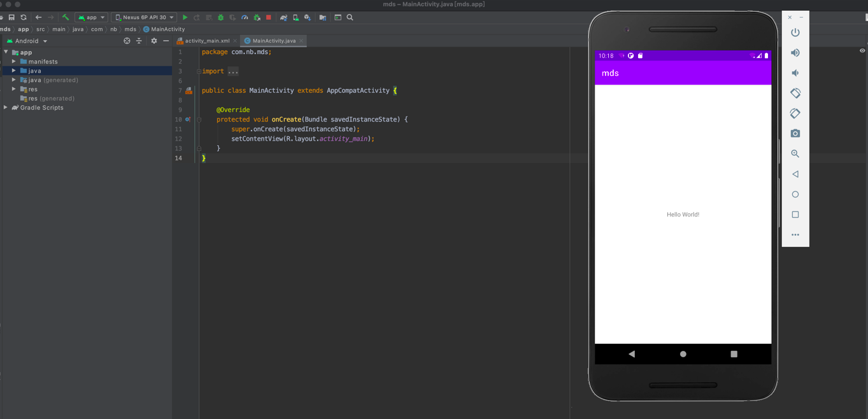Click the 'main' breadcrumb
Screen dimensions: 868x419
[x=59, y=29]
